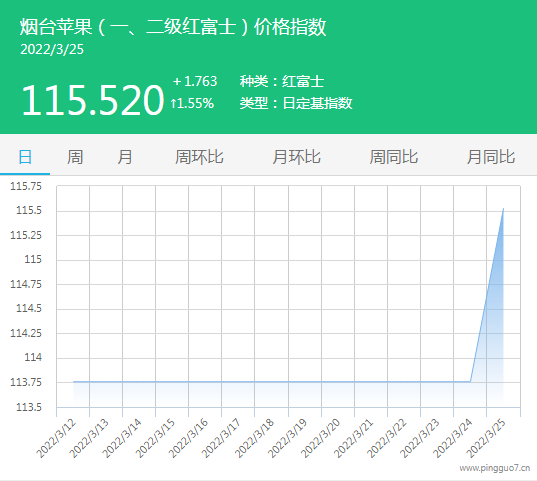Click the 115.520 index value
The height and width of the screenshot is (481, 537).
[93, 100]
